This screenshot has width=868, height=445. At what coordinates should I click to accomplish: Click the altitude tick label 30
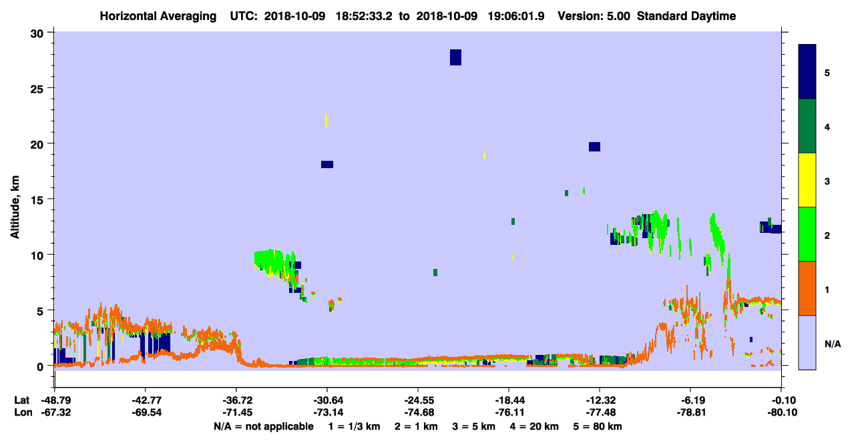coord(39,33)
